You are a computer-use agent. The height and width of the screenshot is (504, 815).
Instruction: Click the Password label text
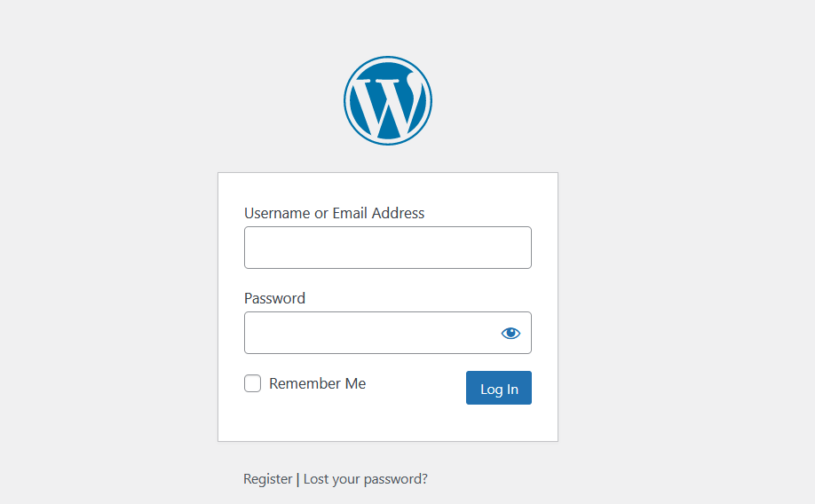274,298
